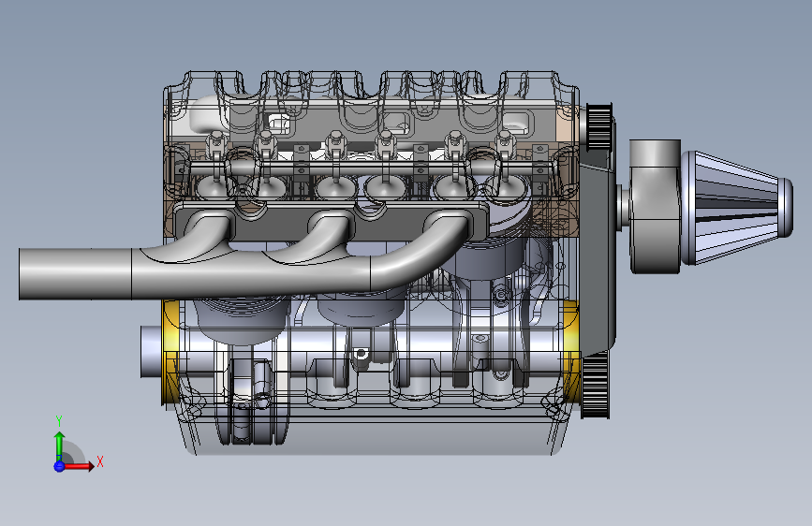
Task: Select the crankshaft stub protruding on the left
Action: tap(151, 352)
